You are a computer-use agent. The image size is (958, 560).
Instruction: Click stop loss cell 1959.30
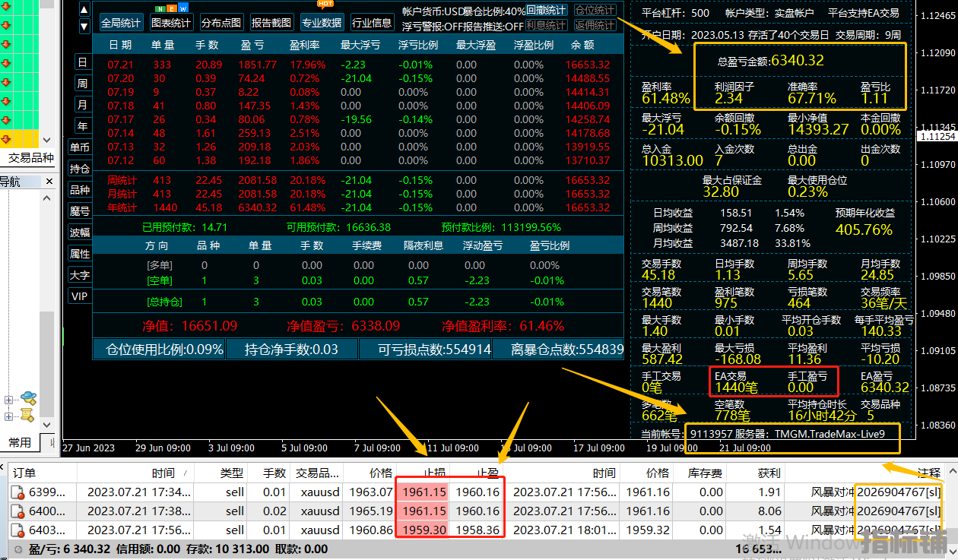(x=424, y=530)
